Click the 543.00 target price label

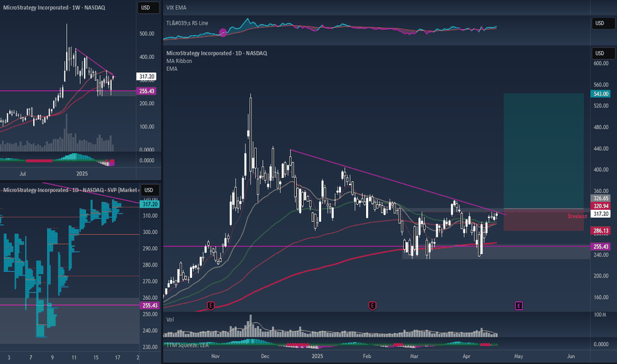tap(600, 94)
